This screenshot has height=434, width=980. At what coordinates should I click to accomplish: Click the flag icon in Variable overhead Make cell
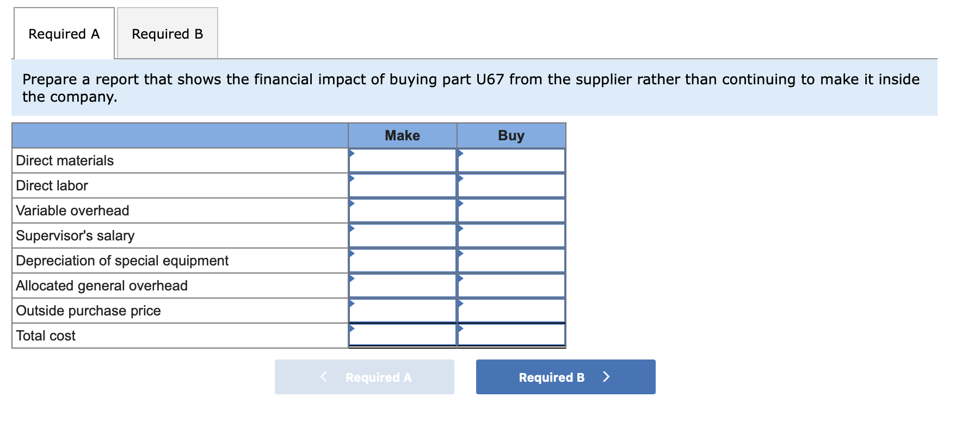coord(352,203)
